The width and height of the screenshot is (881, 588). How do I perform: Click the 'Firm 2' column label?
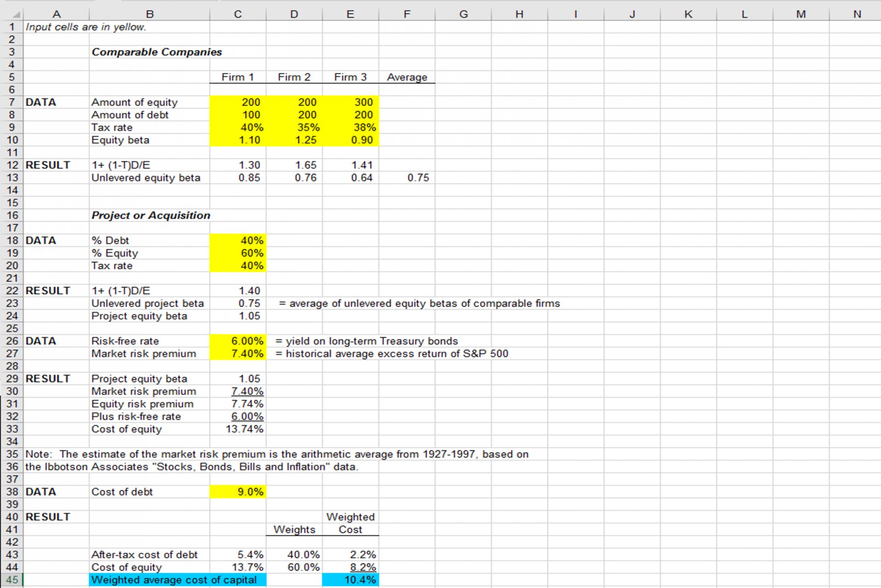point(294,77)
